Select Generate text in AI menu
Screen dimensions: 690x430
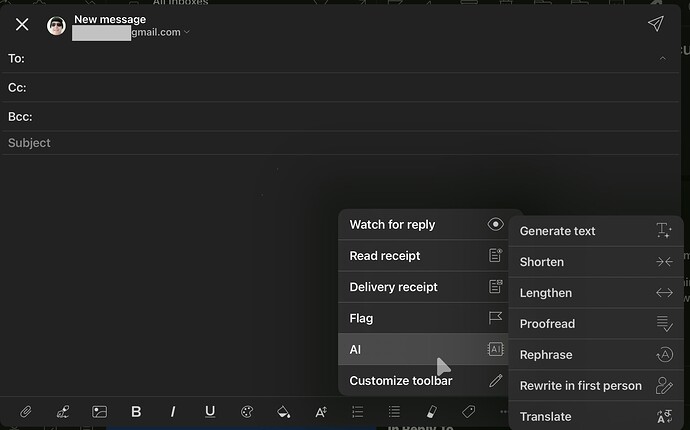596,231
